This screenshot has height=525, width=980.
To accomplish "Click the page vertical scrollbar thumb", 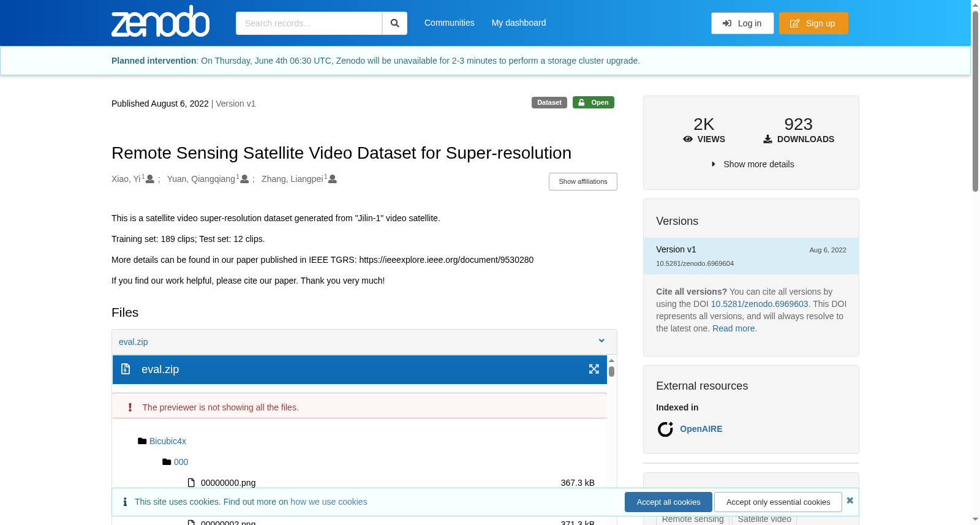I will click(975, 101).
